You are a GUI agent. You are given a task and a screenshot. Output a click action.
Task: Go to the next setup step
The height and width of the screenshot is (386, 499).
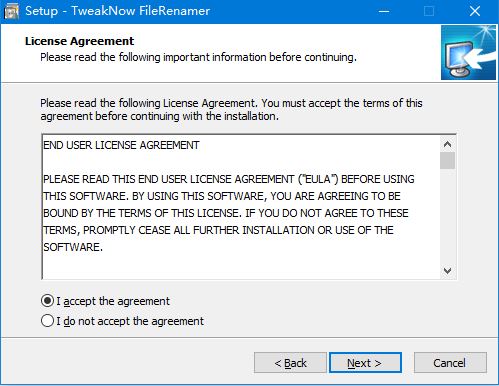[365, 363]
